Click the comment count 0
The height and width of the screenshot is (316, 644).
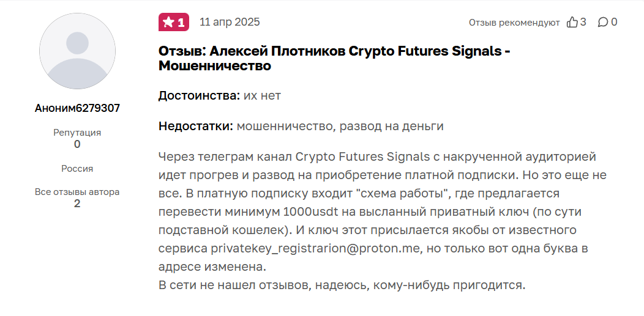click(614, 23)
